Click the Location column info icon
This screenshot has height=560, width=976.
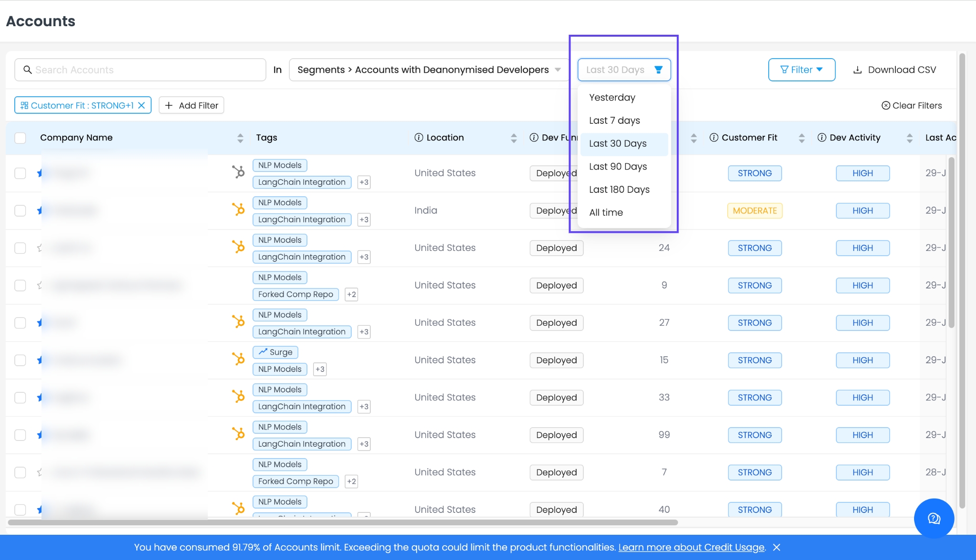418,138
